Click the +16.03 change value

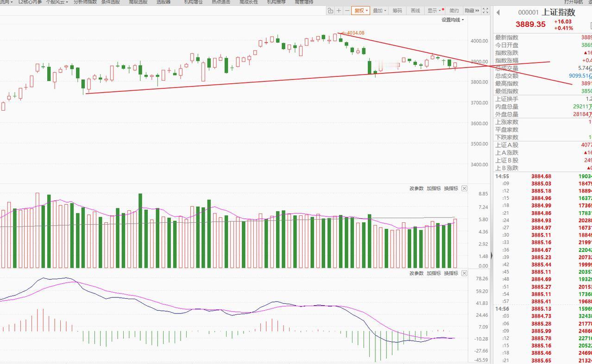click(x=563, y=21)
